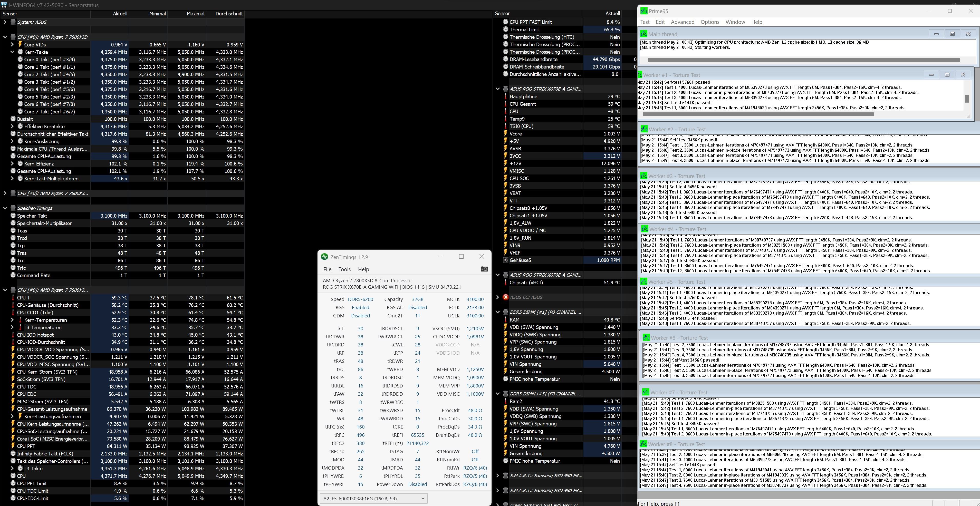Click the red error icon beside ASUS EC: ASUS
Image resolution: width=980 pixels, height=506 pixels.
point(506,297)
